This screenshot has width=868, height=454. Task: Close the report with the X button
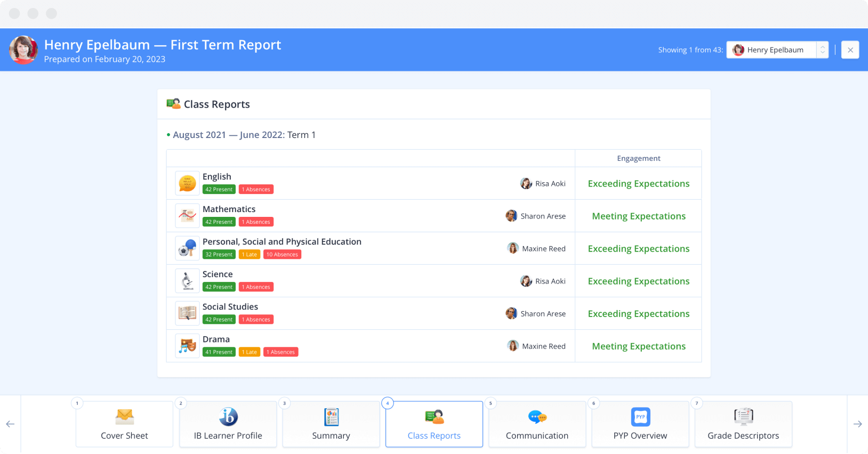click(x=850, y=50)
